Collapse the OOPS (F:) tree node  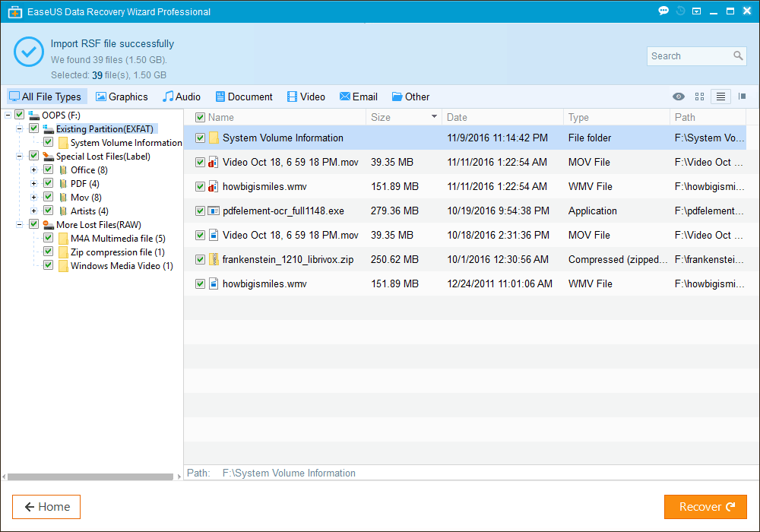click(x=8, y=116)
